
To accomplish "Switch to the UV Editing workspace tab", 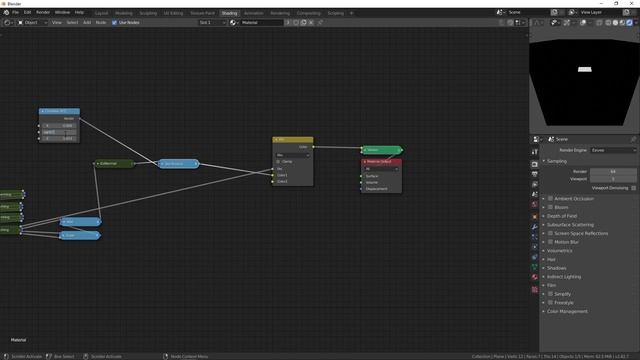I will tap(173, 13).
